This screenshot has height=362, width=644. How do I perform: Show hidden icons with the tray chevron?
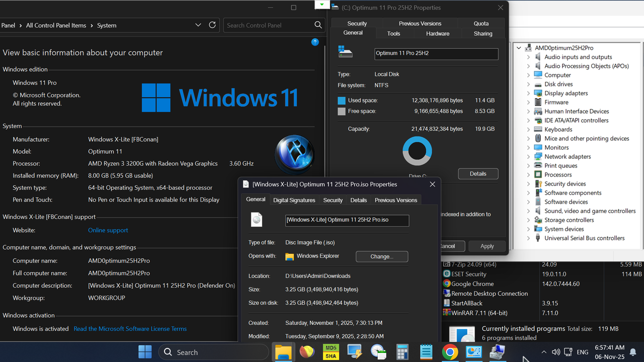pos(544,352)
